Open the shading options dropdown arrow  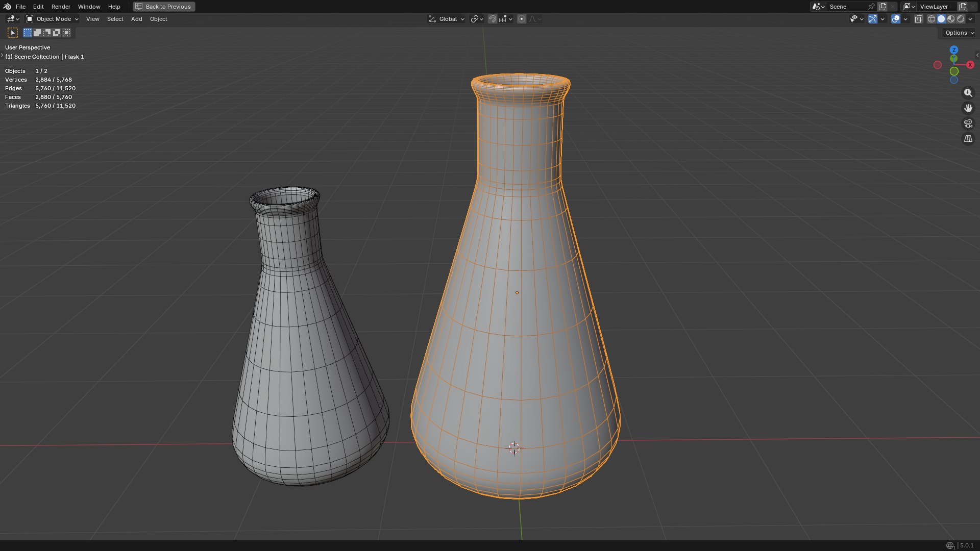[970, 19]
